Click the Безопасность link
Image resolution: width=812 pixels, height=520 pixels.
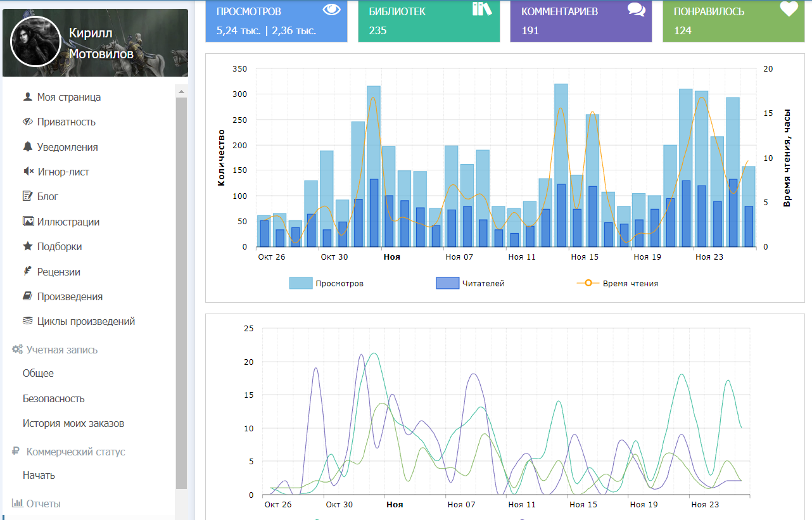(x=53, y=398)
